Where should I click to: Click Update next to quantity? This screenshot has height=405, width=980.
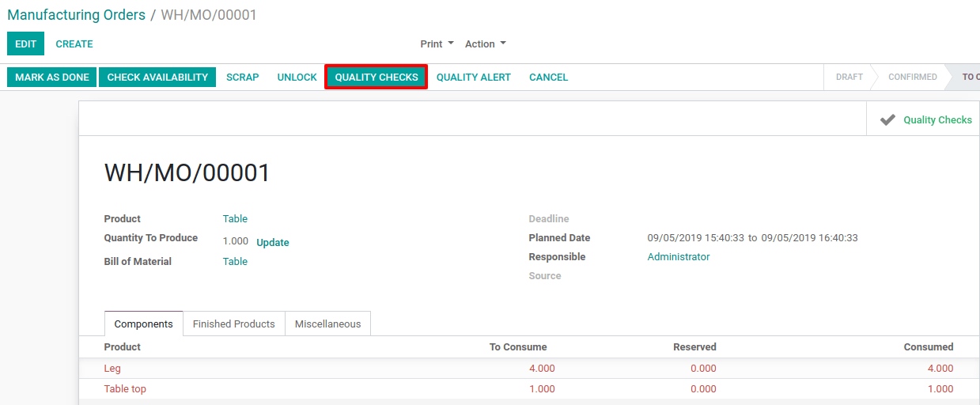(273, 243)
